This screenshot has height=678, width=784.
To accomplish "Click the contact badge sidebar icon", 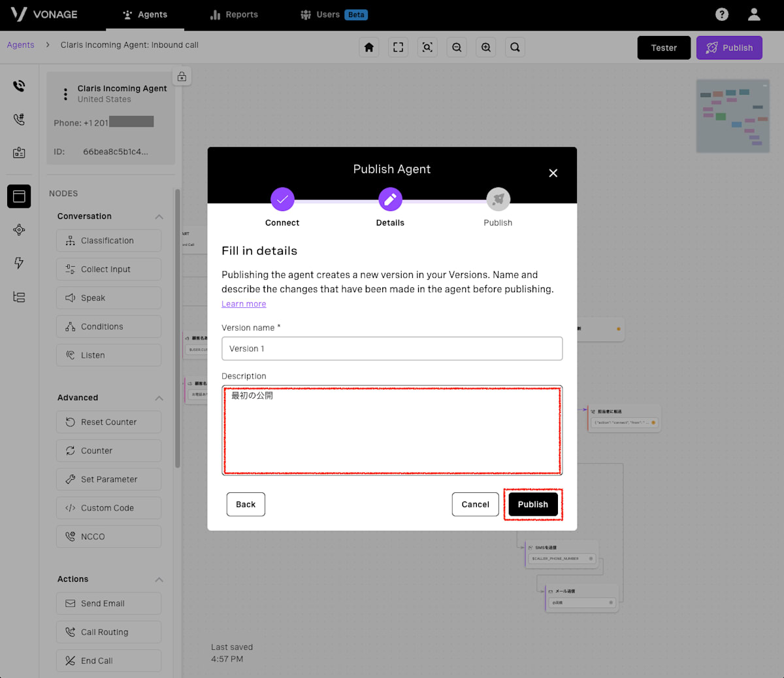I will [x=19, y=152].
